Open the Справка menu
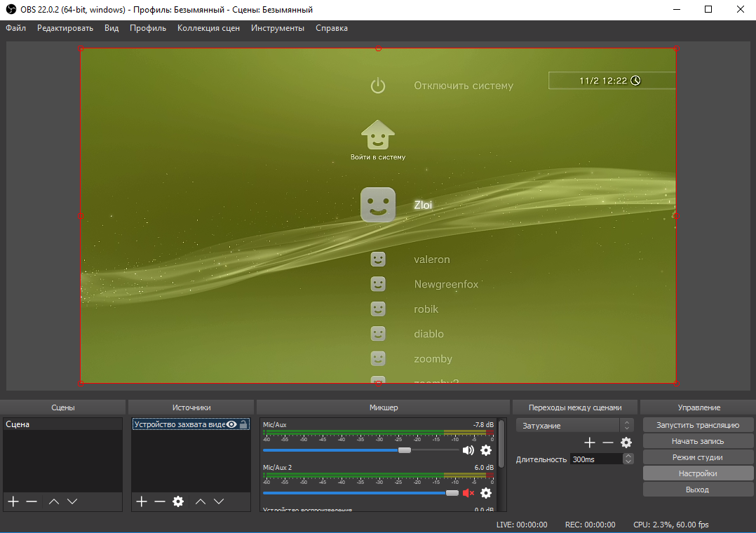The width and height of the screenshot is (756, 533). [x=332, y=28]
